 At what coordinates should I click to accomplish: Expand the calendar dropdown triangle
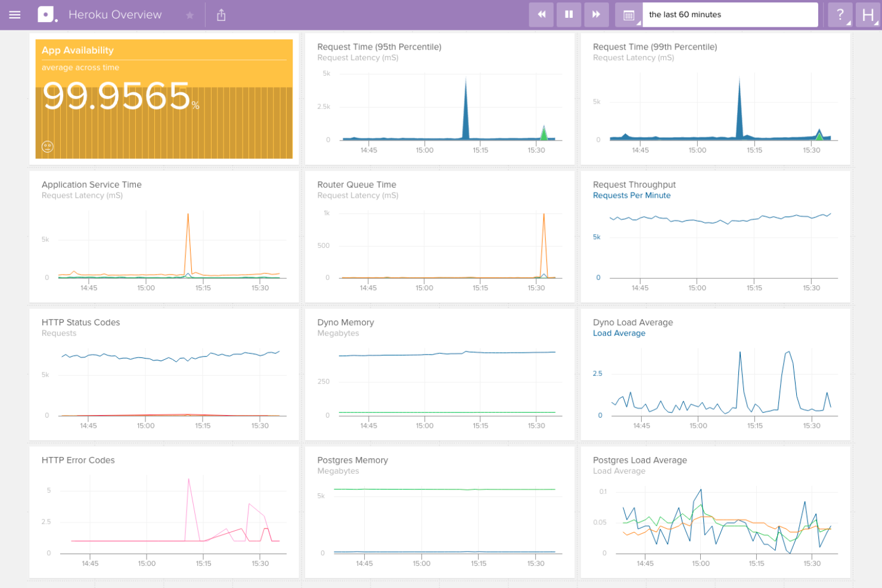pos(639,22)
